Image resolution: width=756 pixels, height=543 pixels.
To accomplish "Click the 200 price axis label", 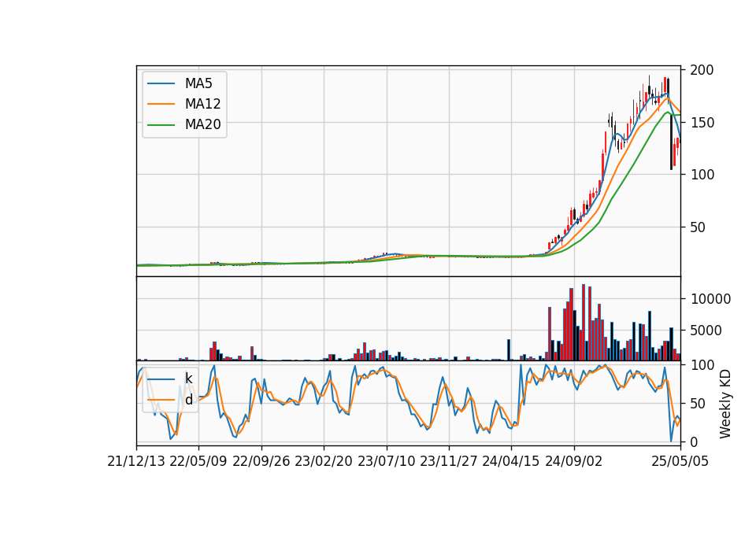I will (x=702, y=70).
